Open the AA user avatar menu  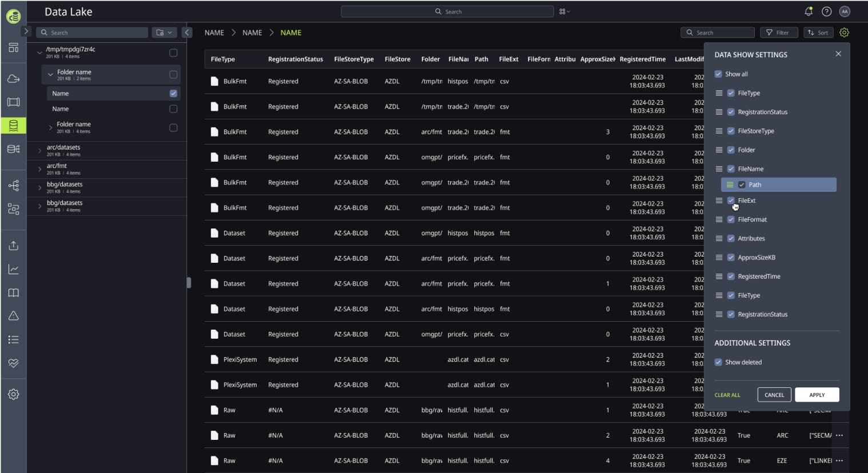point(845,11)
